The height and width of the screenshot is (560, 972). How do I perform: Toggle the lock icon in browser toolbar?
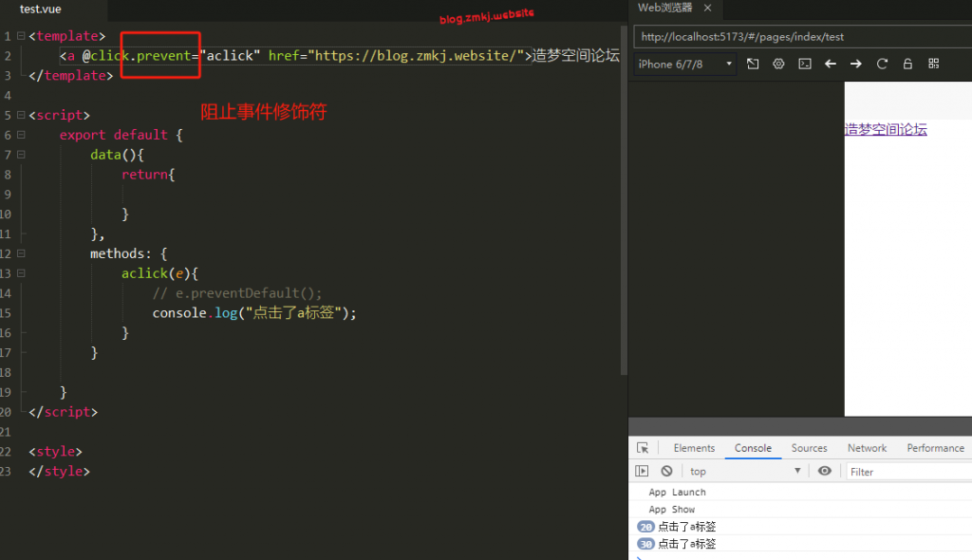(907, 64)
